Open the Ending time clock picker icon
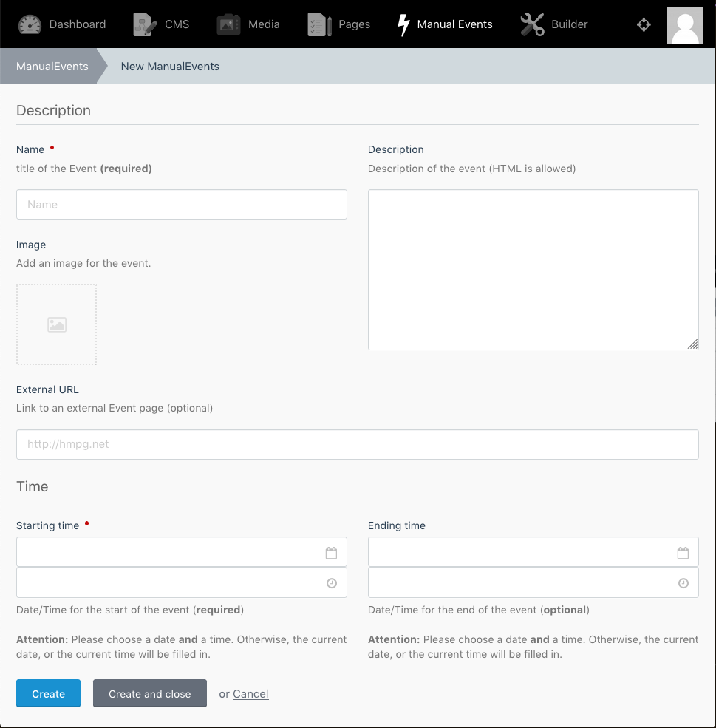This screenshot has width=716, height=728. pos(683,583)
